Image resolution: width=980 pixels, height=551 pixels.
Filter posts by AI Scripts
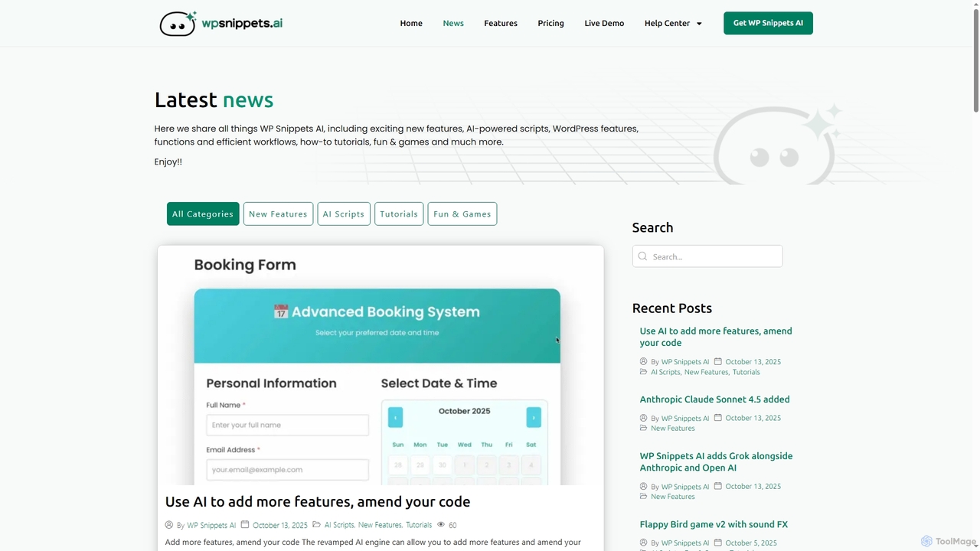tap(344, 214)
